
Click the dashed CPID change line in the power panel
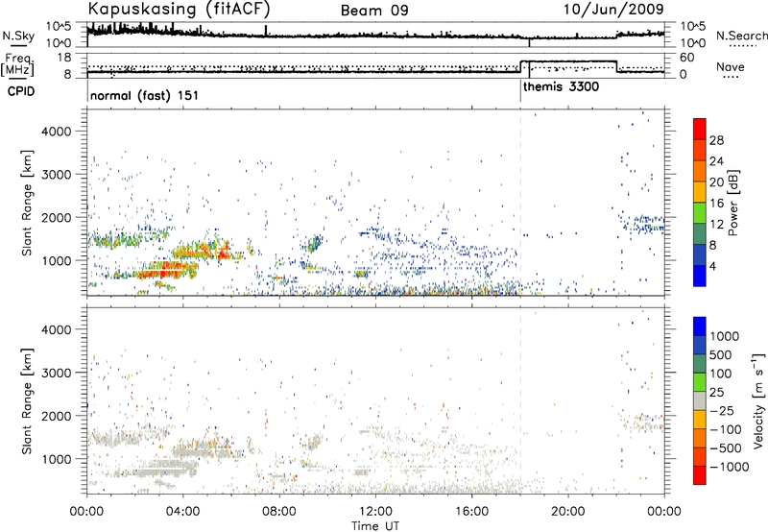point(520,203)
